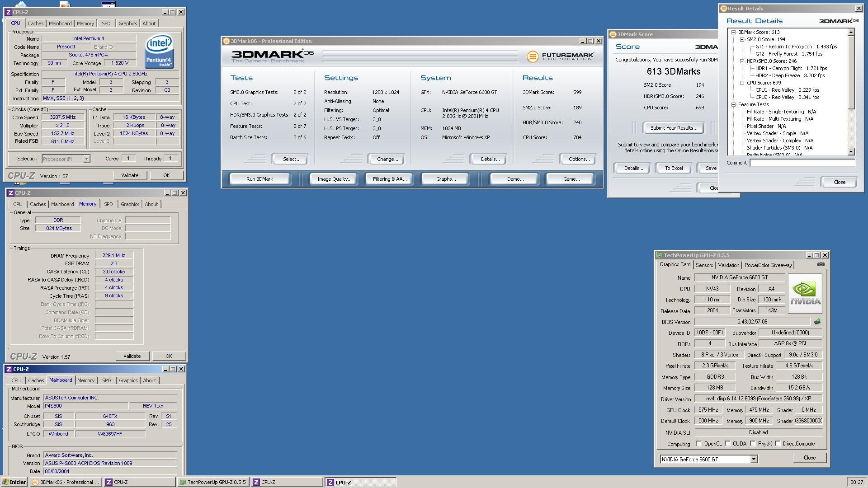Click the CPU-Z title bar icon of the CPU tab window

tap(9, 12)
